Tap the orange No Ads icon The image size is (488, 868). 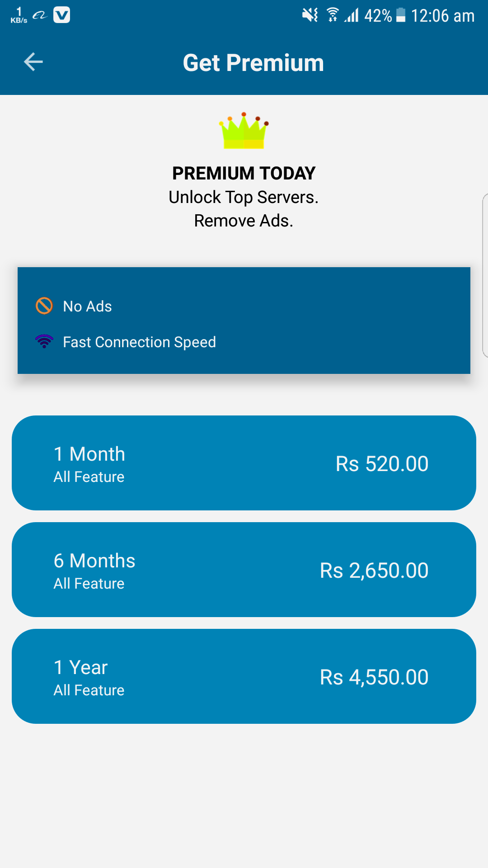coord(44,306)
